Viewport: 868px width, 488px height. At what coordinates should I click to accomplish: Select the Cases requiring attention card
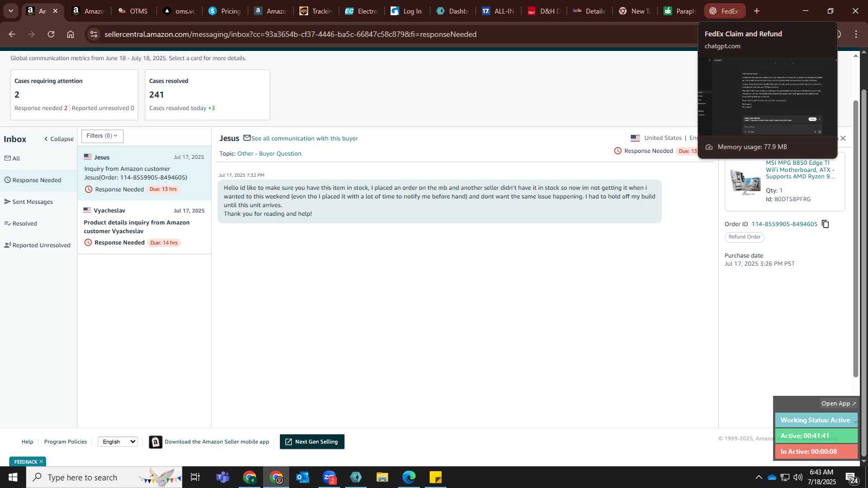tap(74, 95)
